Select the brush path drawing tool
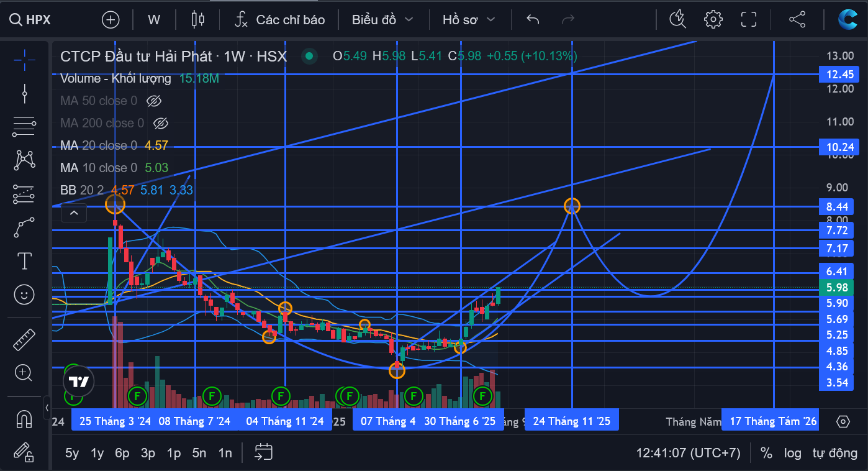 click(24, 228)
